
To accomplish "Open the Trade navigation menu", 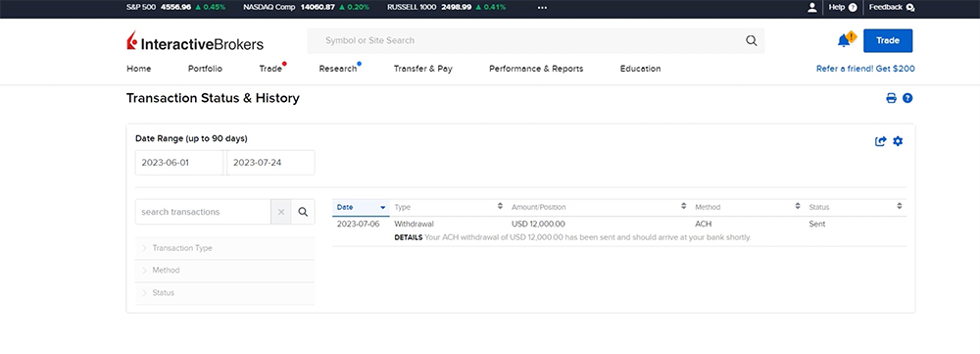I will (270, 69).
